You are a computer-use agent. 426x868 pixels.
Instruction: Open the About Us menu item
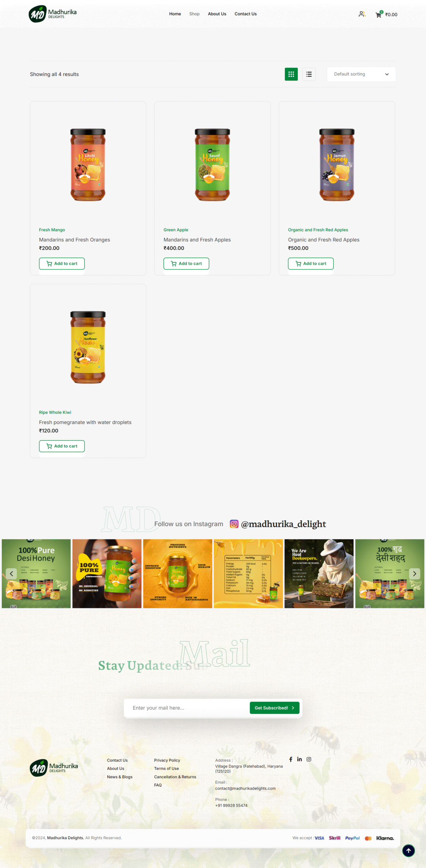tap(217, 14)
